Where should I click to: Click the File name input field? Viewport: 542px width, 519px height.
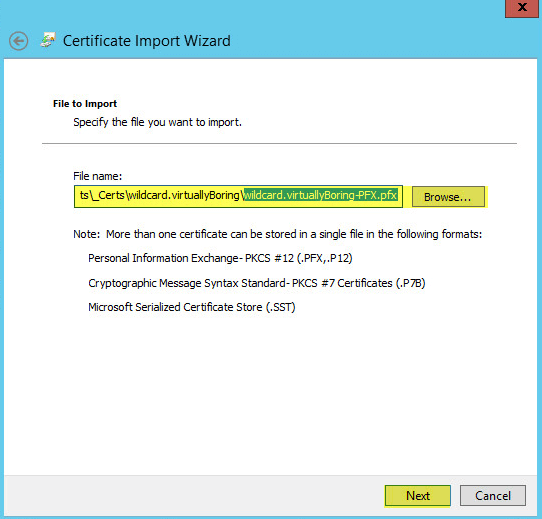point(238,196)
